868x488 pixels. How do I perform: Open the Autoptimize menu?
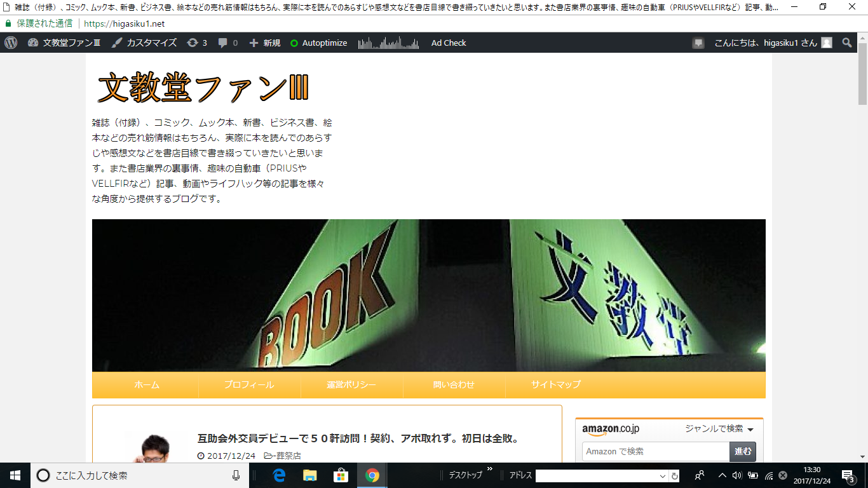318,43
